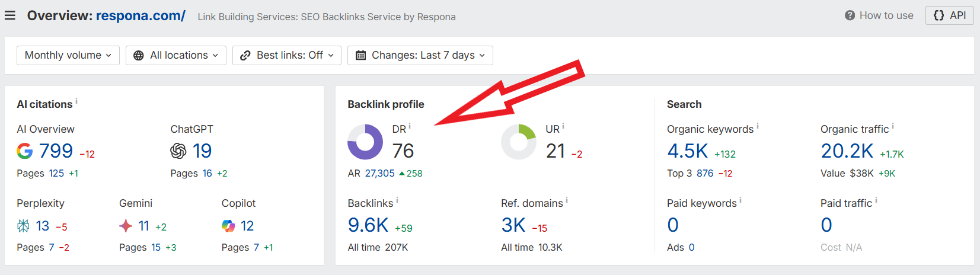Click the traffic Value $38K text
Screen dimensions: 980x275
(847, 173)
